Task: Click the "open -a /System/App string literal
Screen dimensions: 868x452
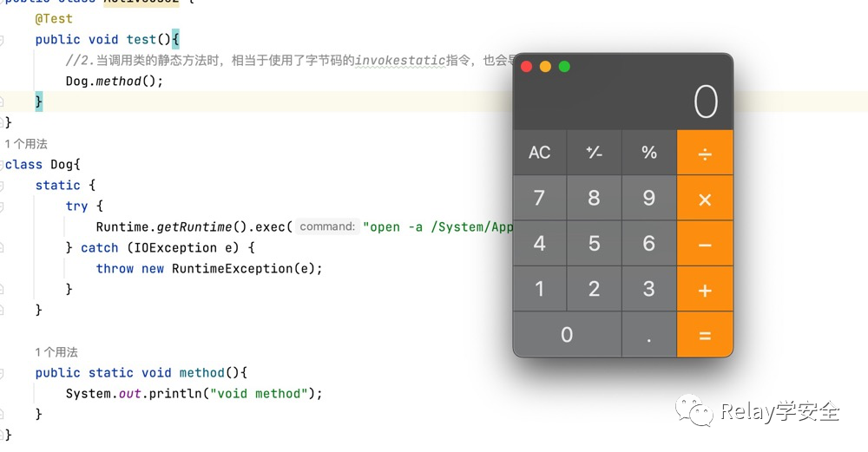Action: 437,226
